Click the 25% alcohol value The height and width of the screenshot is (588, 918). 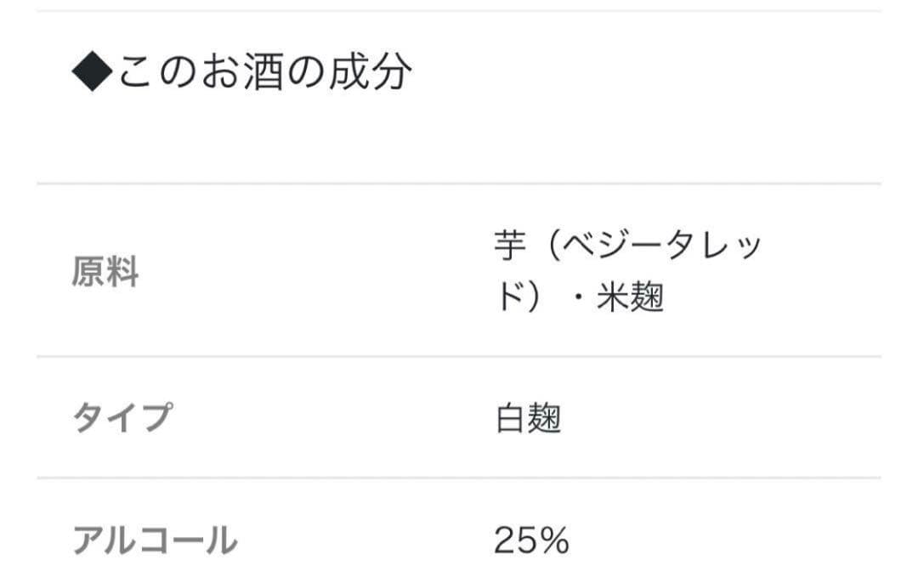[x=531, y=540]
